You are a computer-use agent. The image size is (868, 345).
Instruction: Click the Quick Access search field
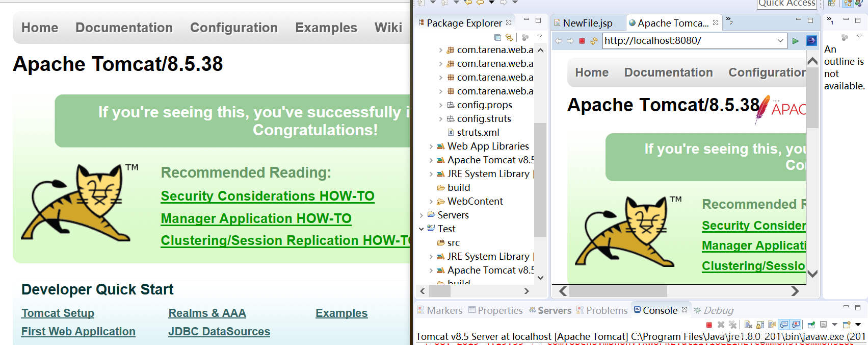[x=787, y=4]
